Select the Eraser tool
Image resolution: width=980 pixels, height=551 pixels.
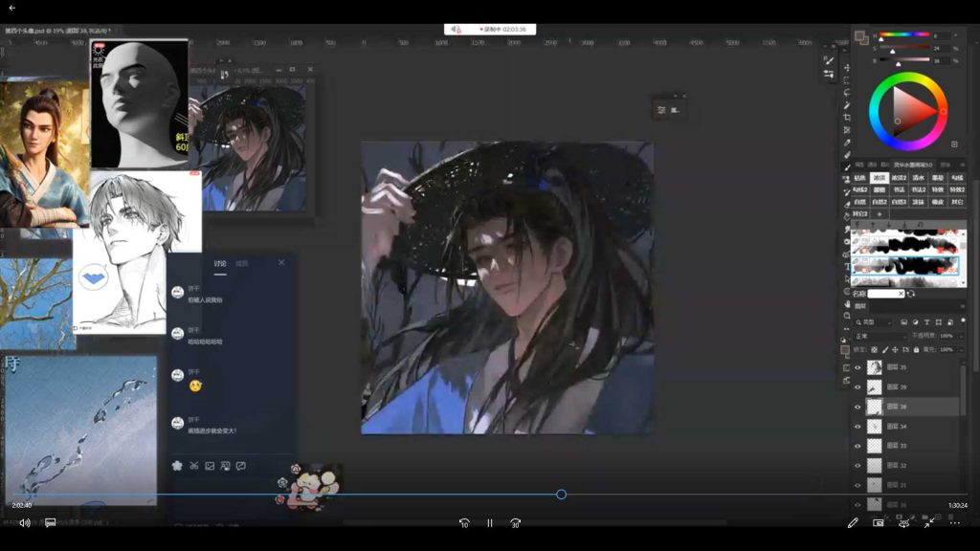coord(847,205)
